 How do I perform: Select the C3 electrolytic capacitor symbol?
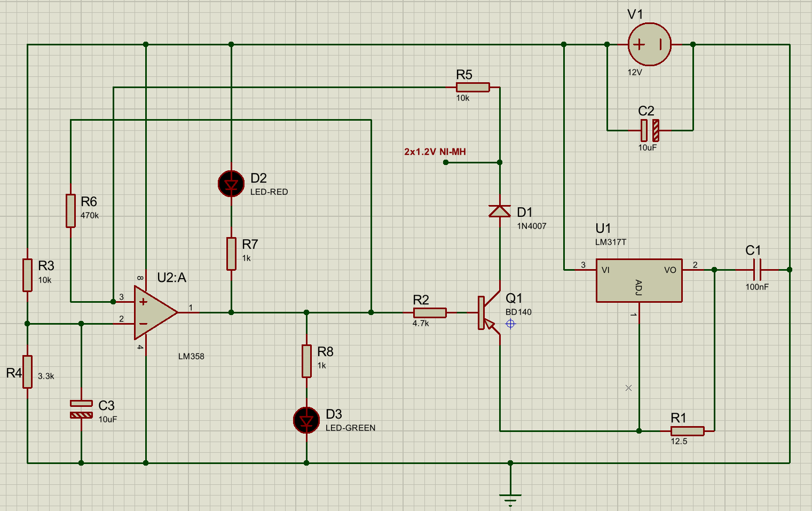coord(81,409)
